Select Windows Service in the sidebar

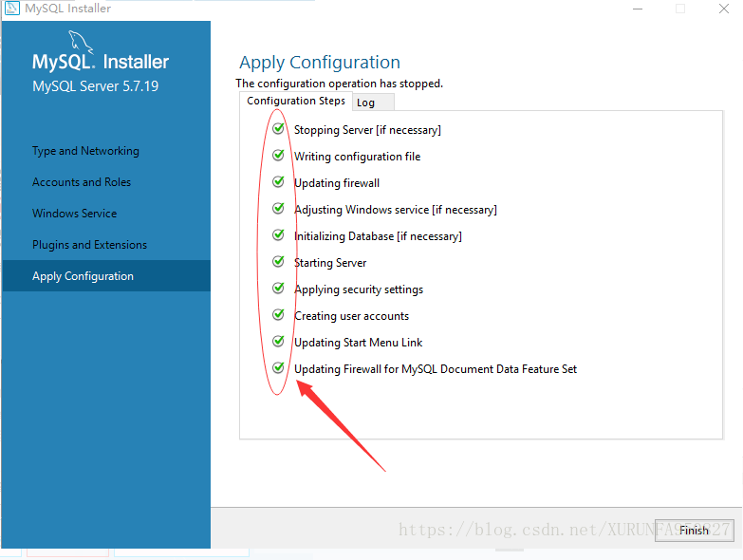coord(75,214)
